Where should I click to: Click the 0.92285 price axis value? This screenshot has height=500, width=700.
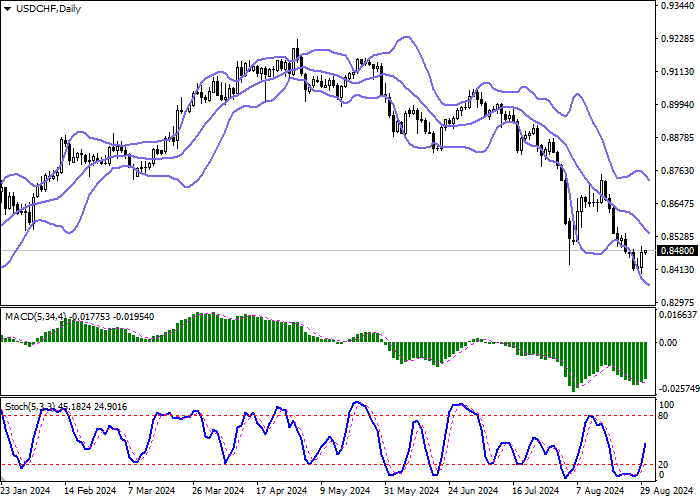678,39
